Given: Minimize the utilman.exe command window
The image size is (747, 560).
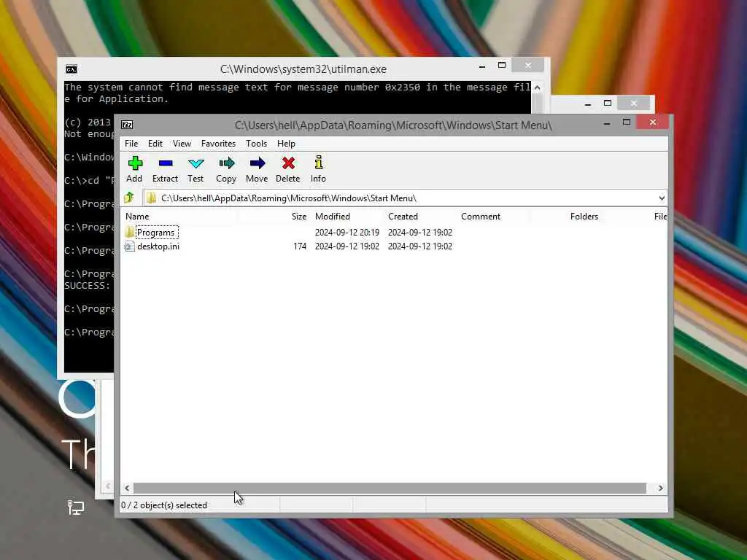Looking at the screenshot, I should [482, 66].
